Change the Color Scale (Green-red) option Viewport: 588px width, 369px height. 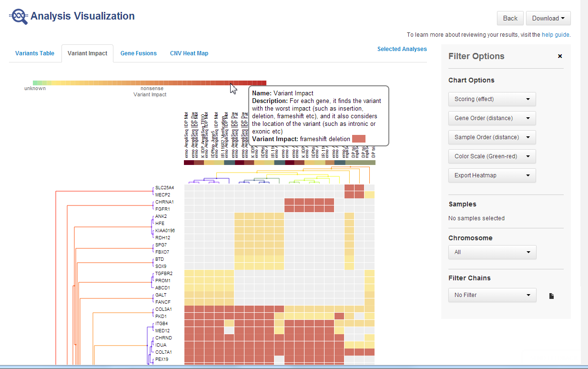point(492,156)
